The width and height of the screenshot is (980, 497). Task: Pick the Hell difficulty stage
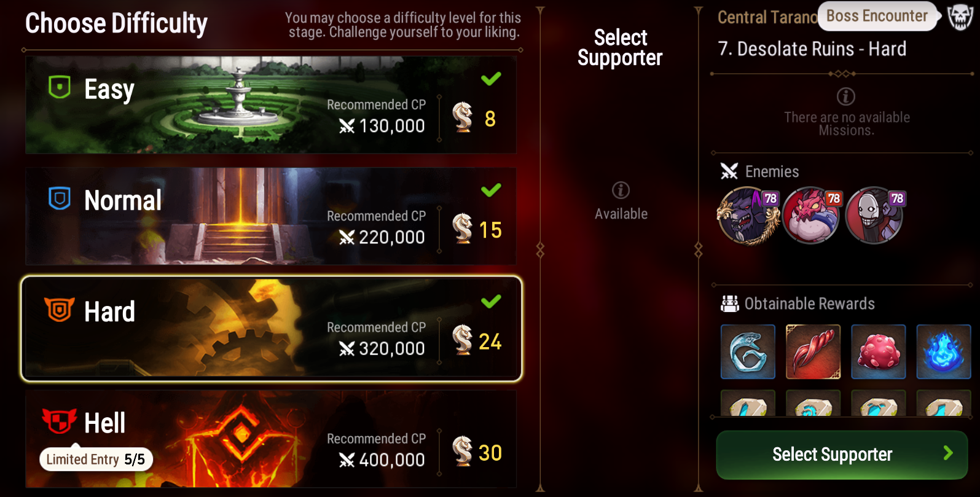click(271, 439)
